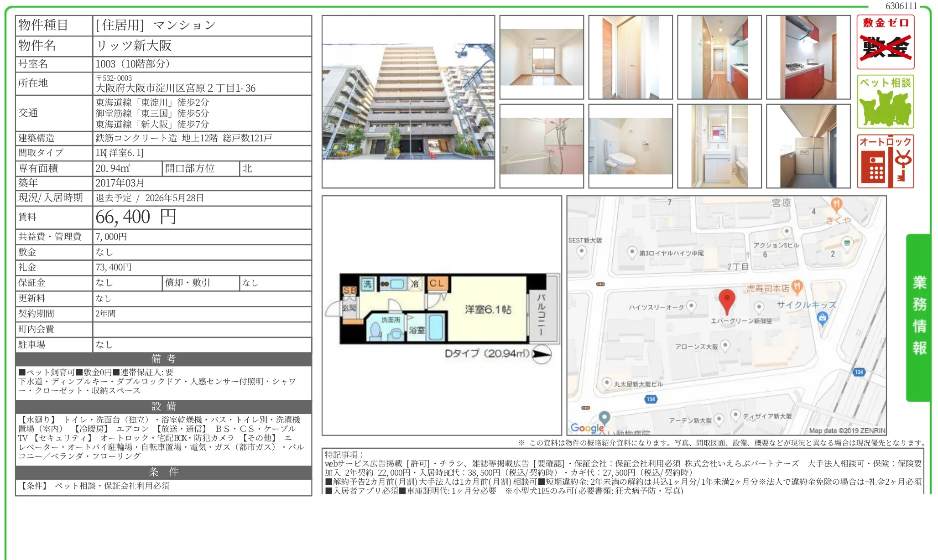Open the red kitchen stove photo
This screenshot has width=938, height=560.
tap(808, 57)
